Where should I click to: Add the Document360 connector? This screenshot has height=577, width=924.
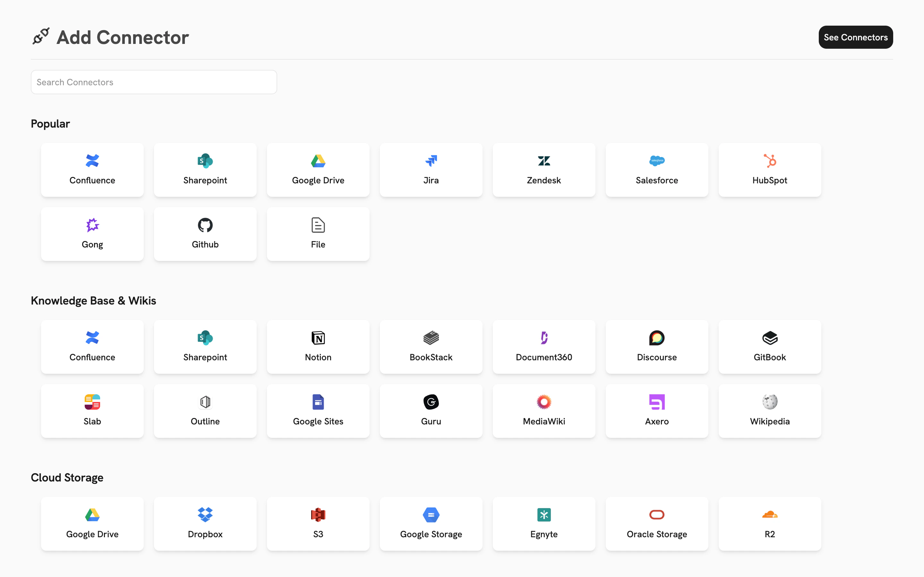click(544, 347)
